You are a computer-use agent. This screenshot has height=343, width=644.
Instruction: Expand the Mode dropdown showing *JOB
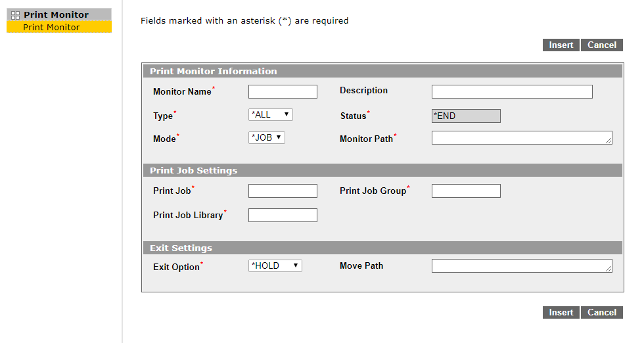266,137
